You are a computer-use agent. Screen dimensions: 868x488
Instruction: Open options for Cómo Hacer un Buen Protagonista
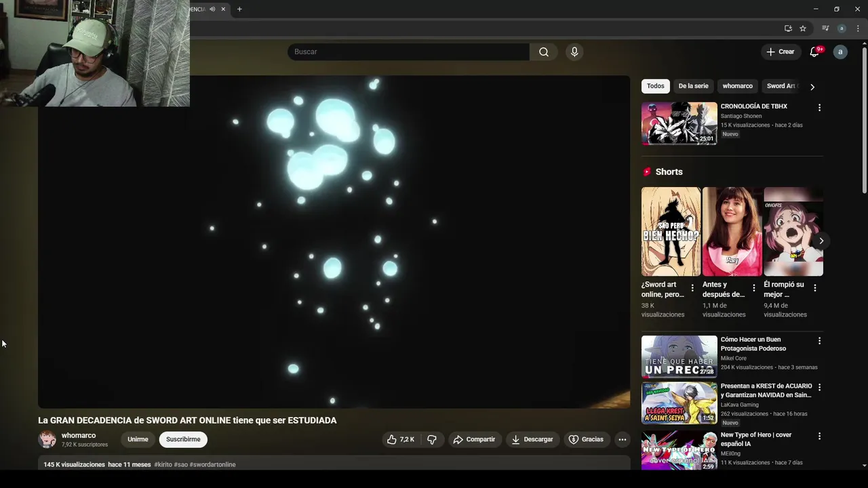click(x=819, y=341)
